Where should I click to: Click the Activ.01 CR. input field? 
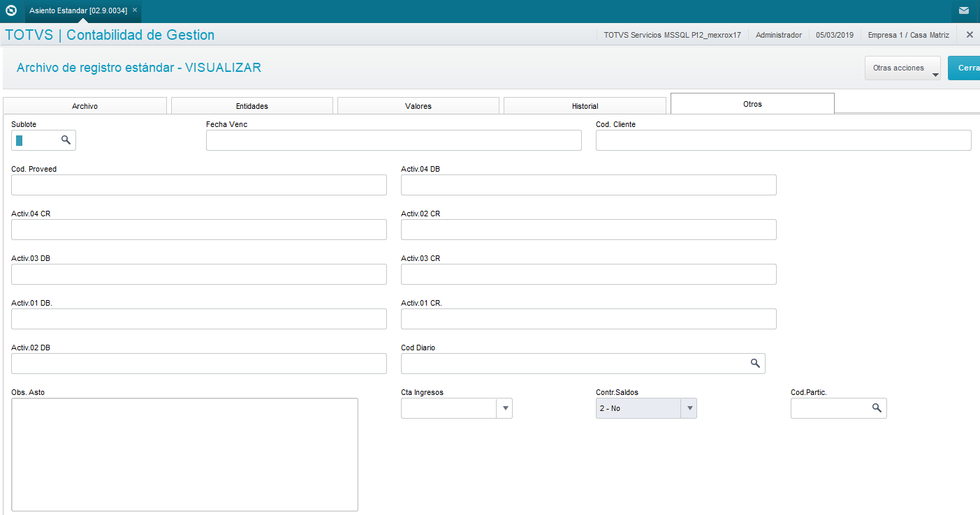[x=589, y=319]
